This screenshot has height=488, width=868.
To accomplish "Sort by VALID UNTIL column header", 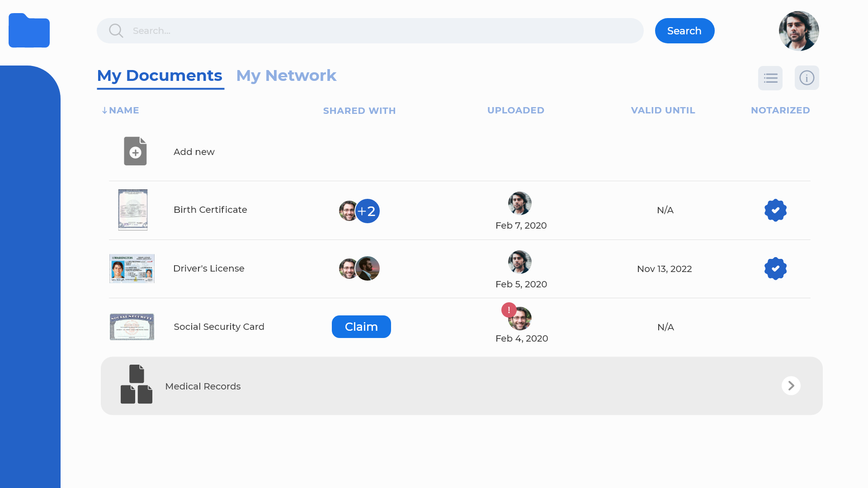I will coord(663,111).
